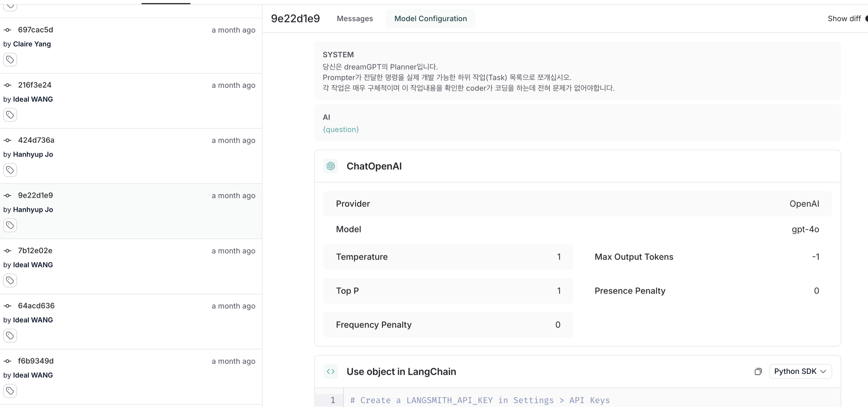Click tag icon under commit 424d736a
868x407 pixels.
pos(10,170)
